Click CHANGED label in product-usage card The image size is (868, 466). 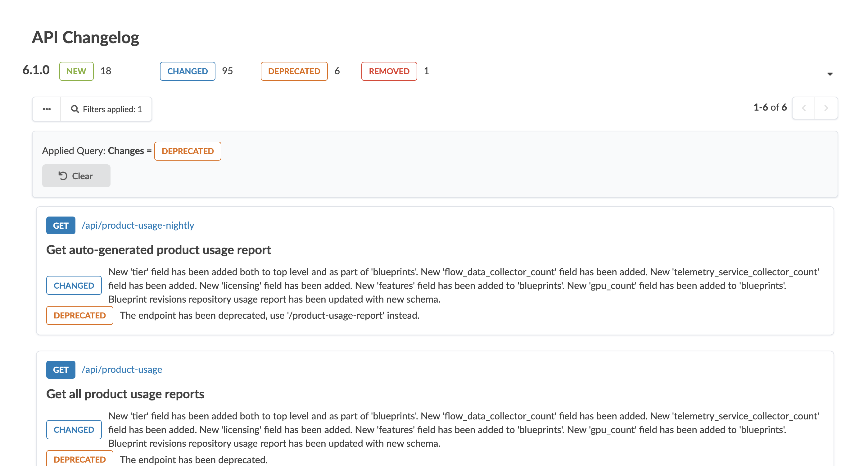pyautogui.click(x=74, y=430)
